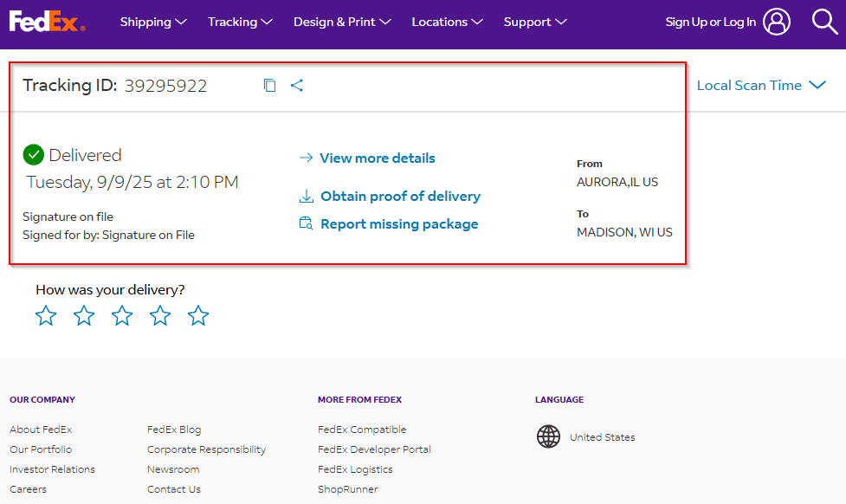Click the OUR COMPANY footer heading
Screen dimensions: 846x504
(x=42, y=400)
